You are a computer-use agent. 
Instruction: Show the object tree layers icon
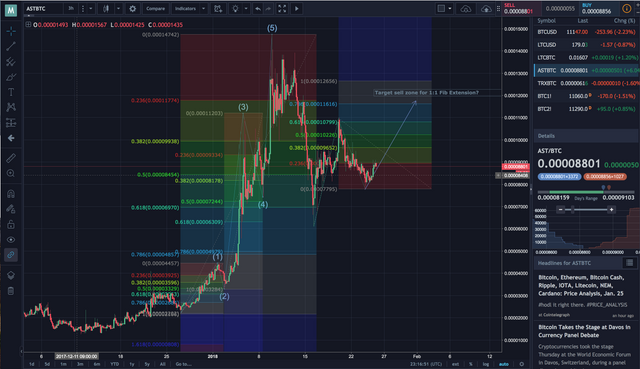tap(11, 276)
